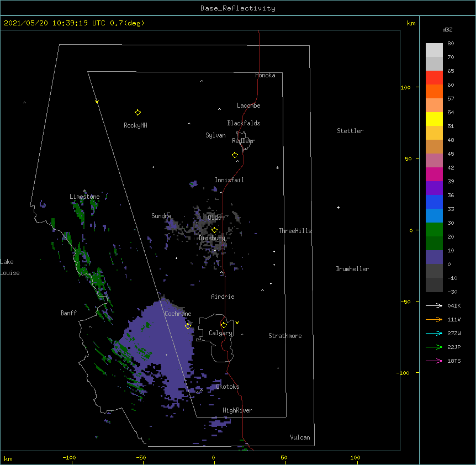Click the RedDeer label
Viewport: 476px width, 465px height.
244,141
